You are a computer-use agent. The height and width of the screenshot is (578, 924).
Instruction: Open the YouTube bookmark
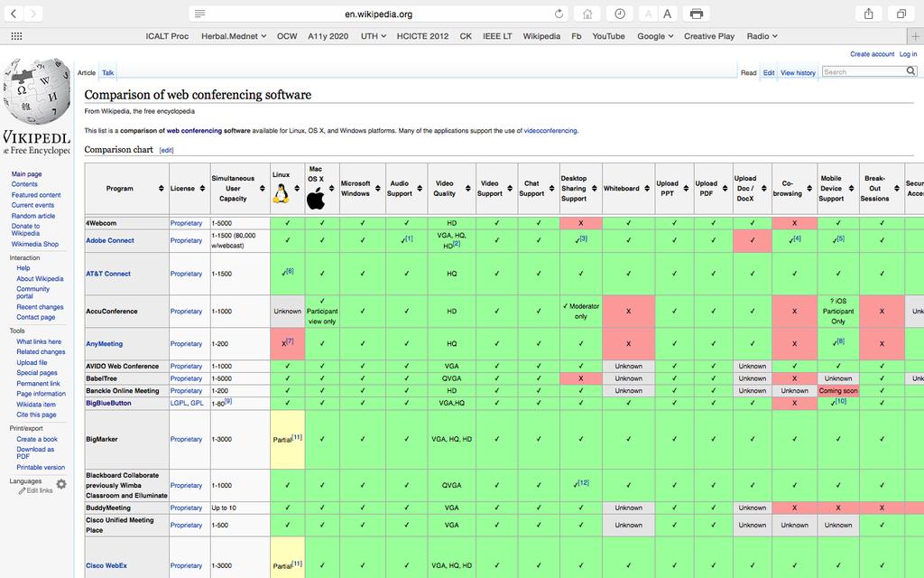[x=608, y=36]
